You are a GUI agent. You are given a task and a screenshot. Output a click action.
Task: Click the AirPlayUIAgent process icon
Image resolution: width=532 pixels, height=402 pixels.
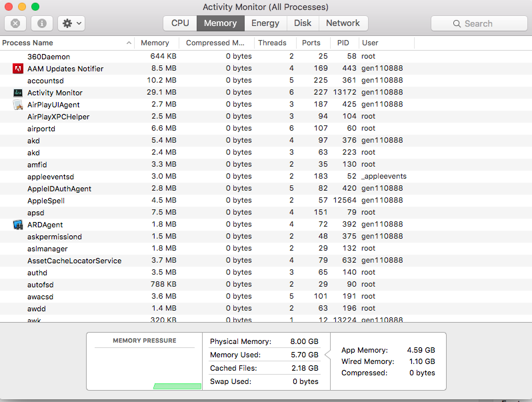tap(18, 105)
